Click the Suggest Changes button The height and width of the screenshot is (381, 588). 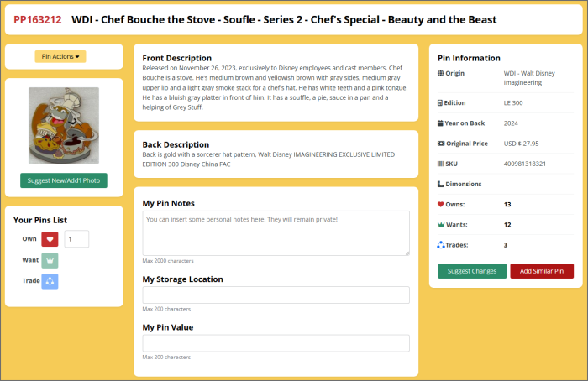coord(472,271)
